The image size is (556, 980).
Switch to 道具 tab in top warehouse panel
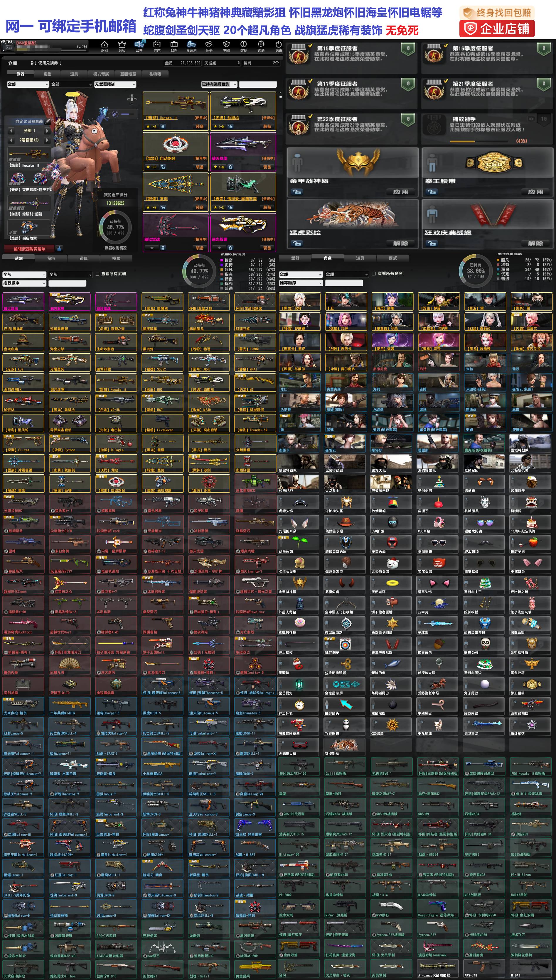coord(74,74)
